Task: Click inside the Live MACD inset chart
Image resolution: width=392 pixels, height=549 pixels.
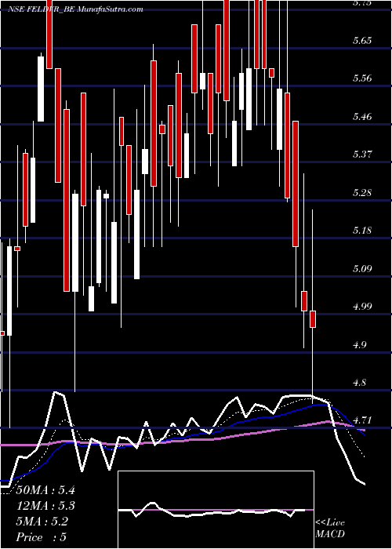Action: (x=216, y=510)
